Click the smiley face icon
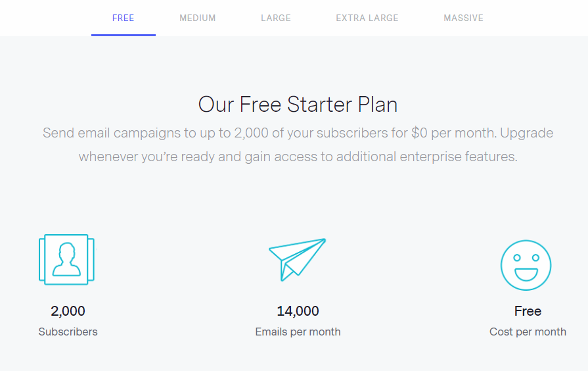The width and height of the screenshot is (588, 371). (526, 265)
